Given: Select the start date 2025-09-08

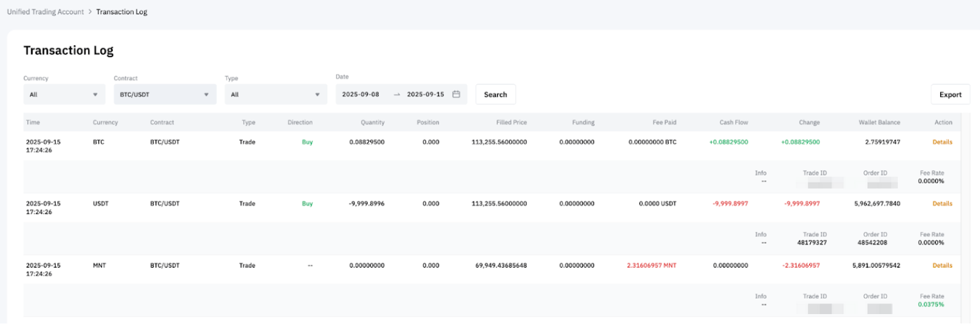Looking at the screenshot, I should [361, 94].
